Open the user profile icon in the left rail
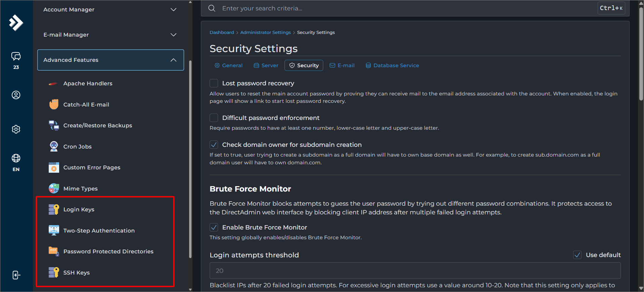 (x=16, y=95)
